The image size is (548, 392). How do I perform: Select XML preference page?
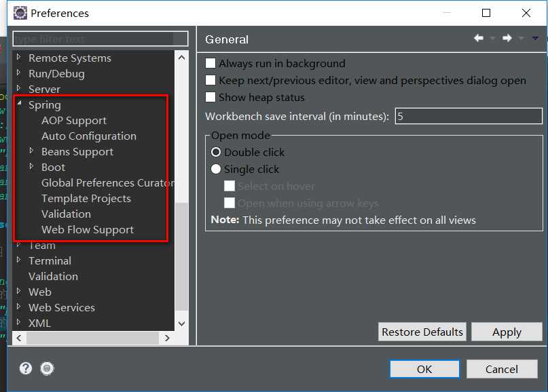(x=39, y=324)
